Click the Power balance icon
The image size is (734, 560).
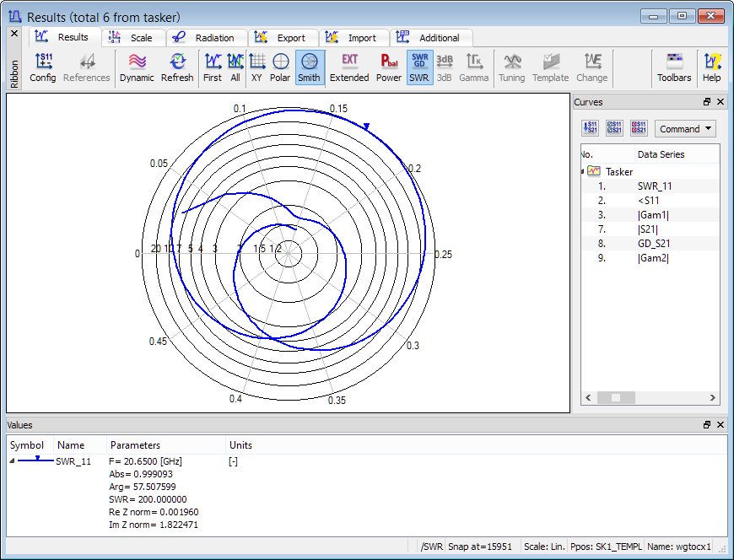(x=389, y=67)
